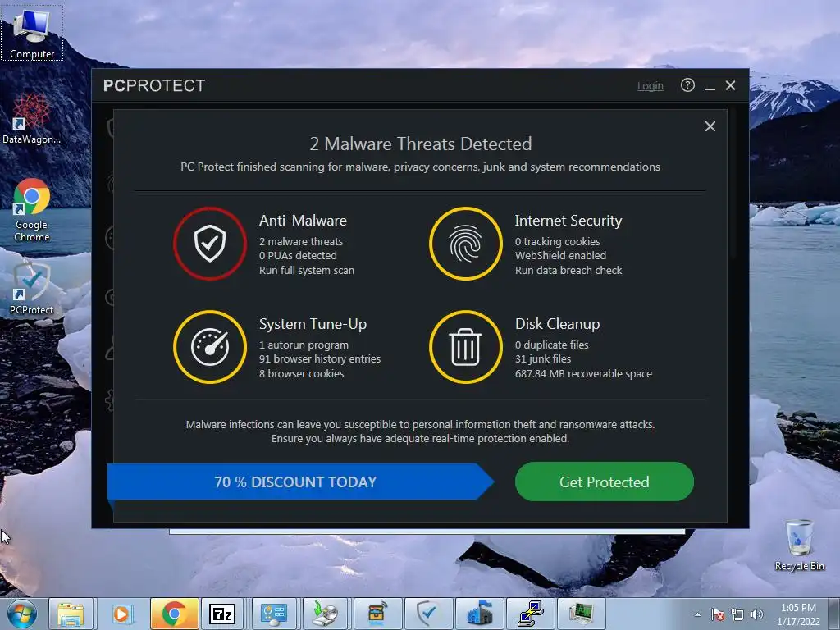The width and height of the screenshot is (840, 630).
Task: Show hidden system tray icons arrow
Action: click(x=697, y=614)
